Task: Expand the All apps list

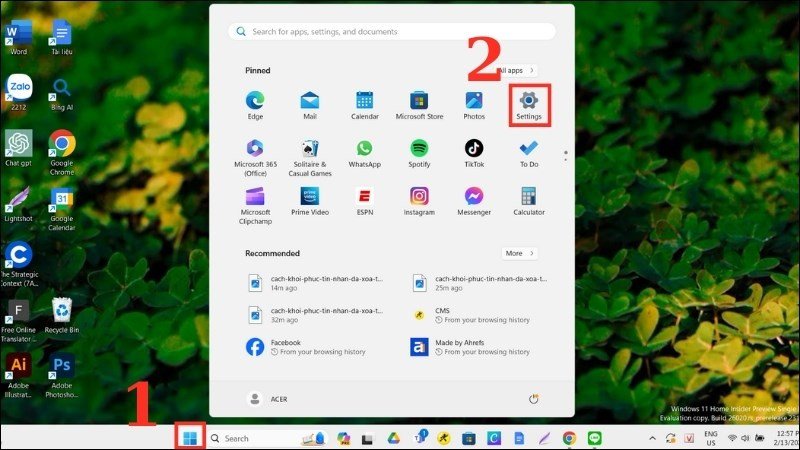Action: tap(516, 71)
